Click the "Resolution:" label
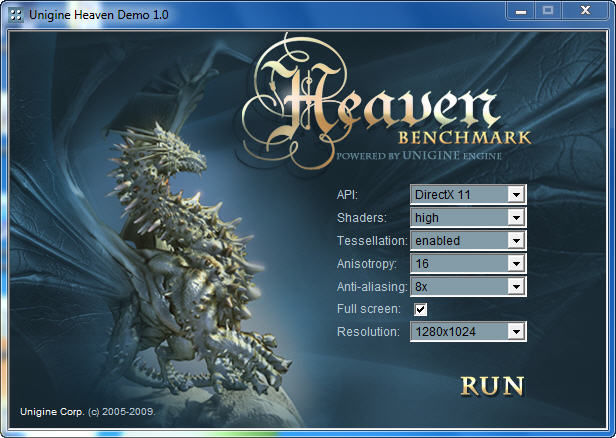 click(x=368, y=332)
